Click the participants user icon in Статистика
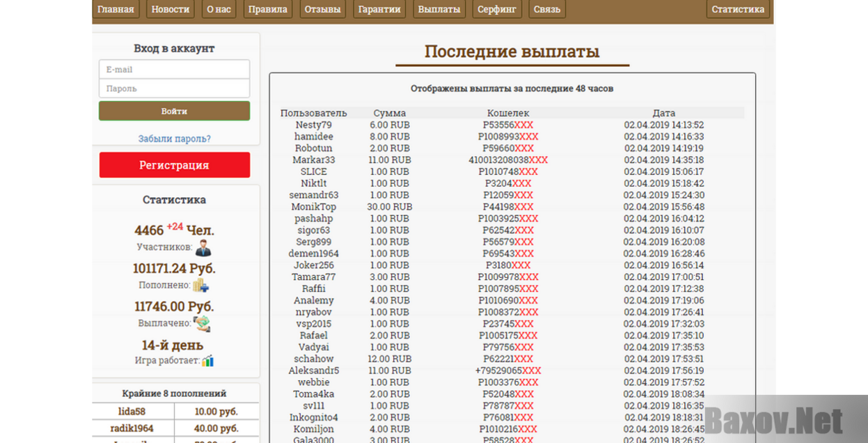 [203, 248]
